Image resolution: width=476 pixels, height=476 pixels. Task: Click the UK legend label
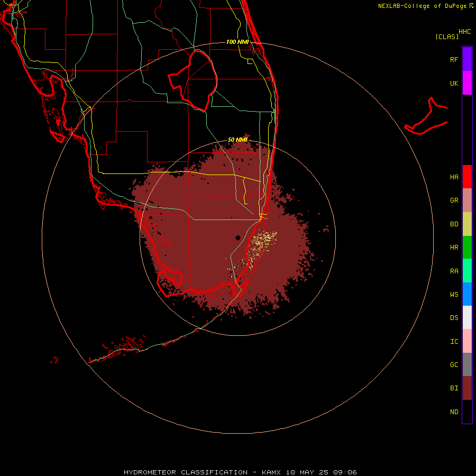coord(454,83)
